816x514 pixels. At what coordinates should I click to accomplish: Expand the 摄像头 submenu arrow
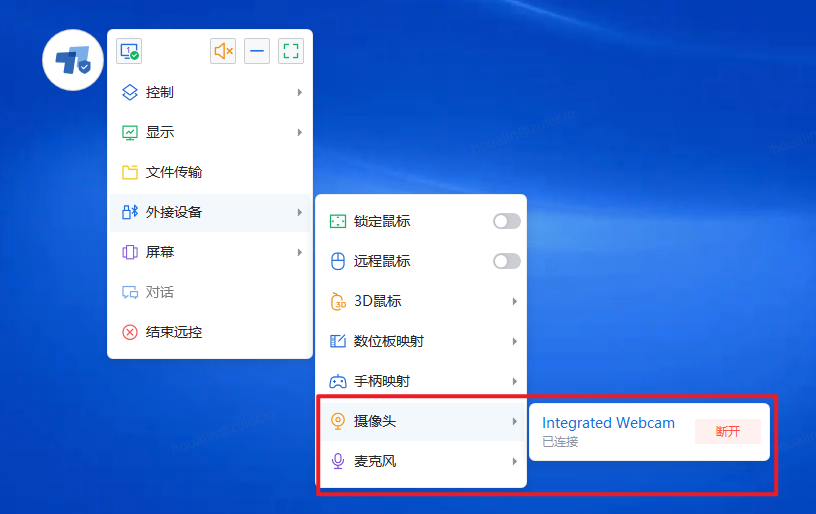[515, 421]
